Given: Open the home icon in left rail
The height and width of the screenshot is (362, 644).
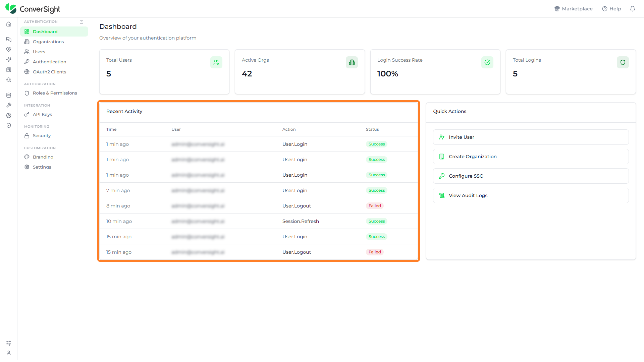Looking at the screenshot, I should click(x=9, y=24).
